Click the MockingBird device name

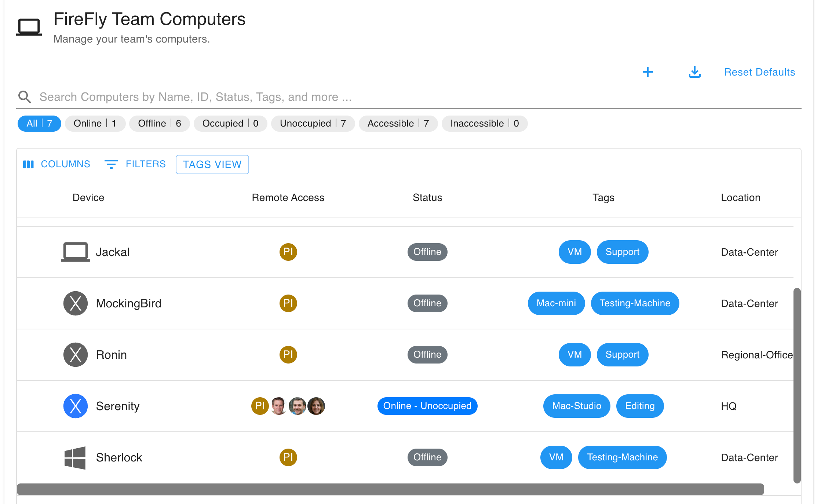129,304
